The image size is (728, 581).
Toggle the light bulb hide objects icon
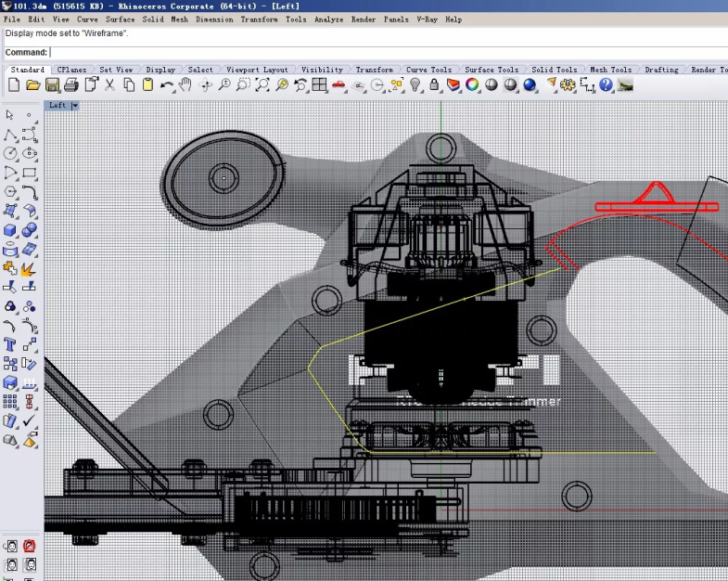[x=415, y=84]
